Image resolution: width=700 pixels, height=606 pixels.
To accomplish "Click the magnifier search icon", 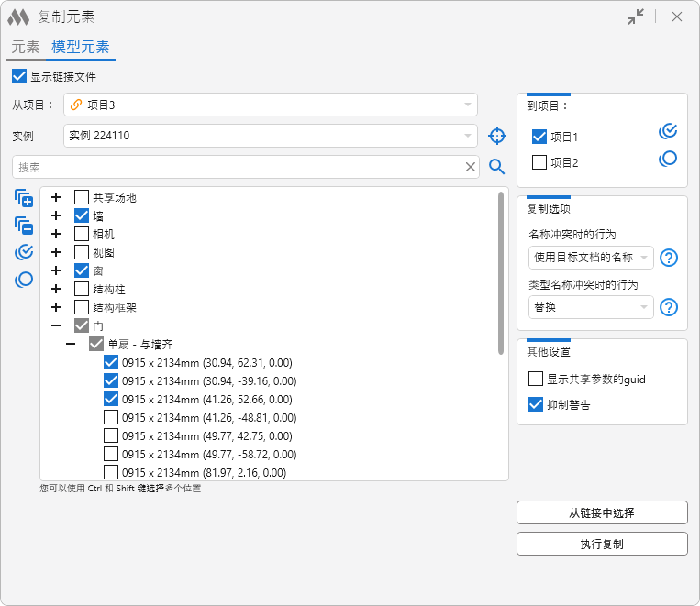I will click(x=496, y=167).
